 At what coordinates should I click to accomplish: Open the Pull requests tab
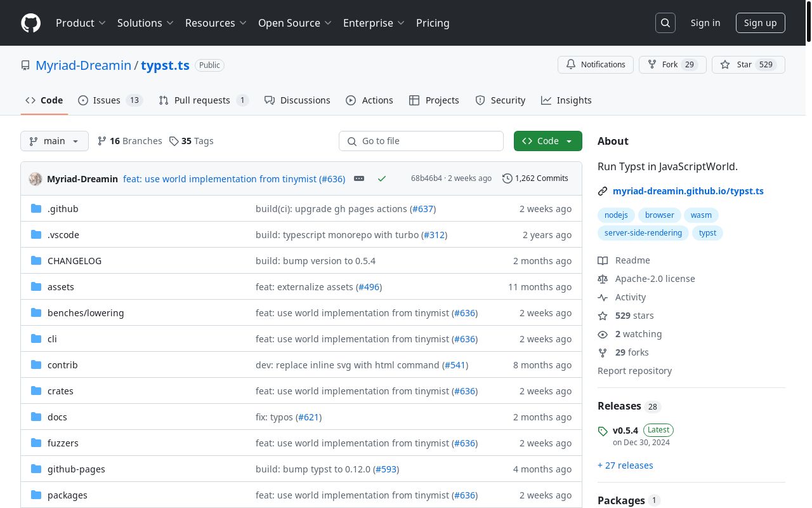(x=203, y=100)
